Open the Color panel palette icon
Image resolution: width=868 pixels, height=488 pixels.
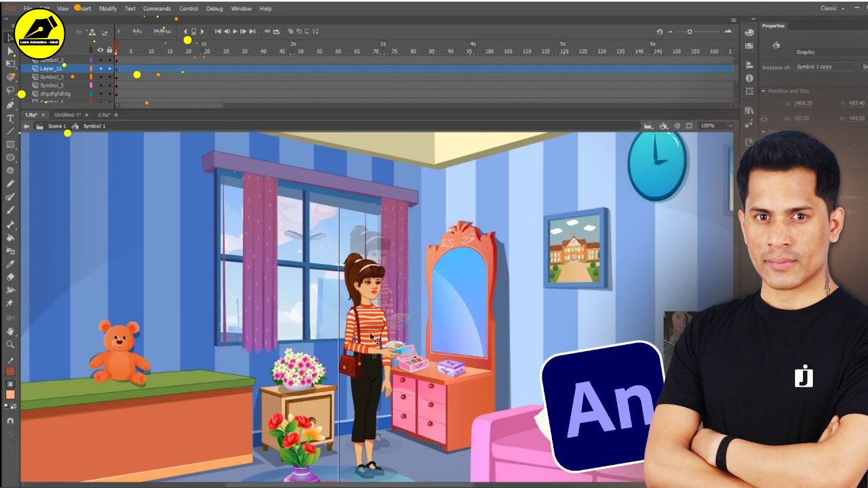tap(749, 33)
